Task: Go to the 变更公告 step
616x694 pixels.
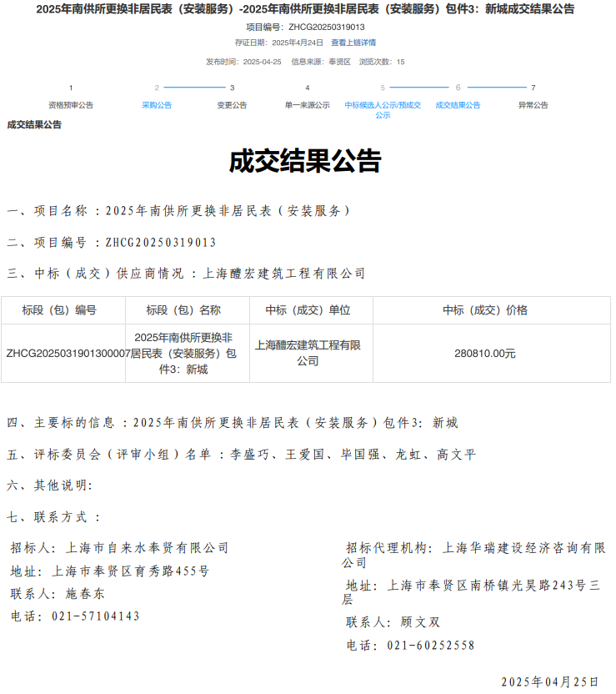Action: pos(232,105)
